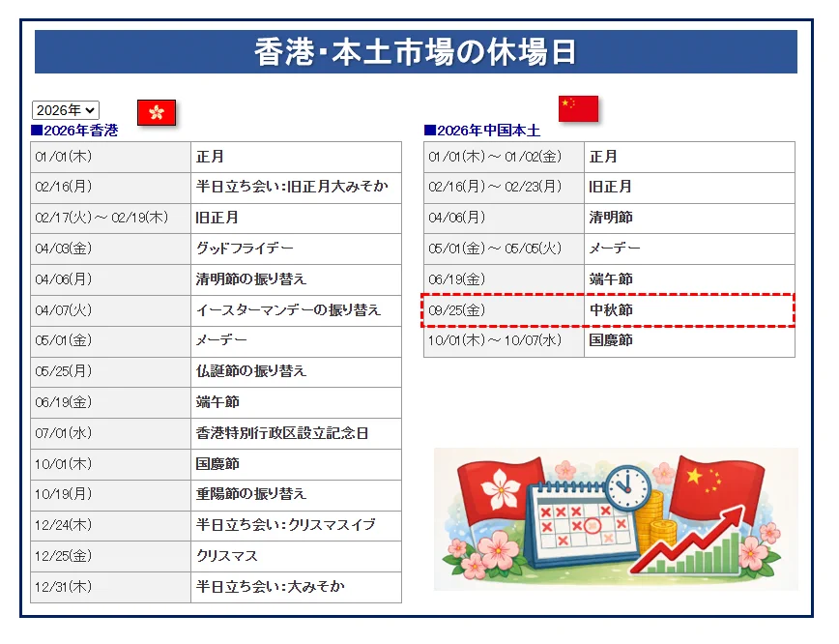Click the China flag icon
The image size is (839, 644).
(x=578, y=108)
